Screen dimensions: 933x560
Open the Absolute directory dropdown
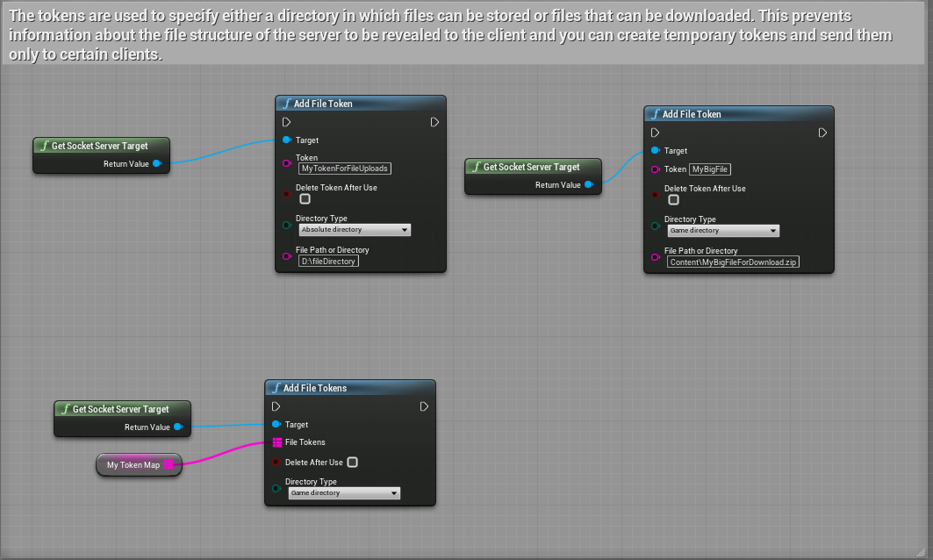point(355,230)
